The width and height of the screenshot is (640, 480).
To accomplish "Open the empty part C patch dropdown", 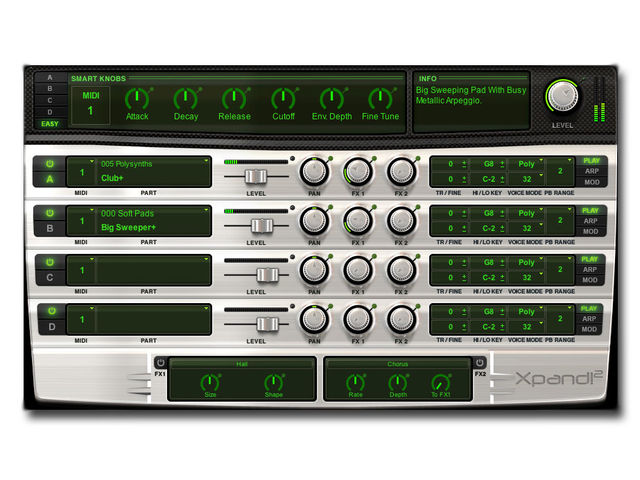I will point(154,270).
